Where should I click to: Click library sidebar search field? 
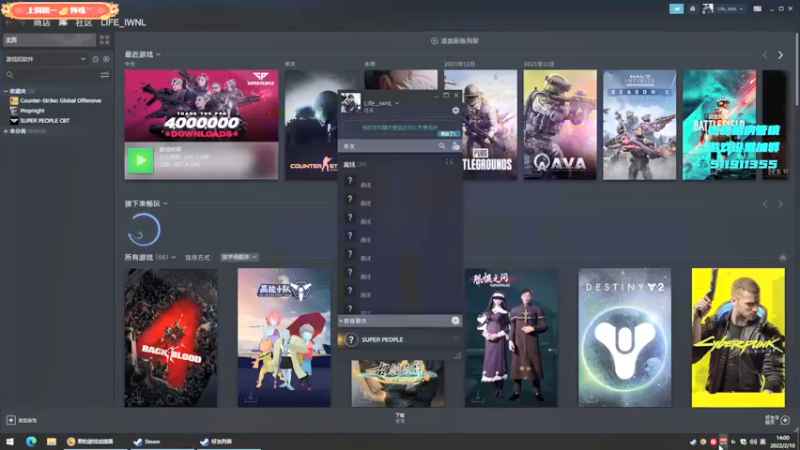[x=56, y=75]
